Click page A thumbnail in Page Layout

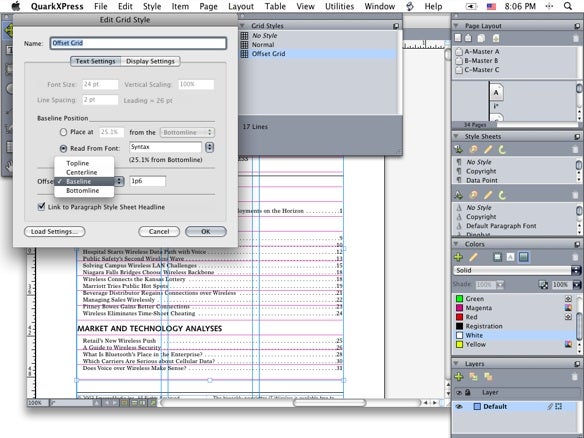pyautogui.click(x=496, y=92)
